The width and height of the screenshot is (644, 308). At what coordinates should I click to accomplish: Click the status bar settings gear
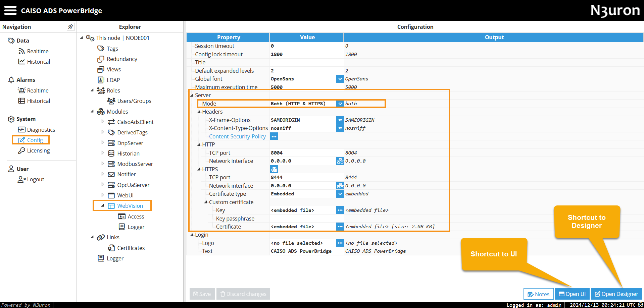point(640,305)
